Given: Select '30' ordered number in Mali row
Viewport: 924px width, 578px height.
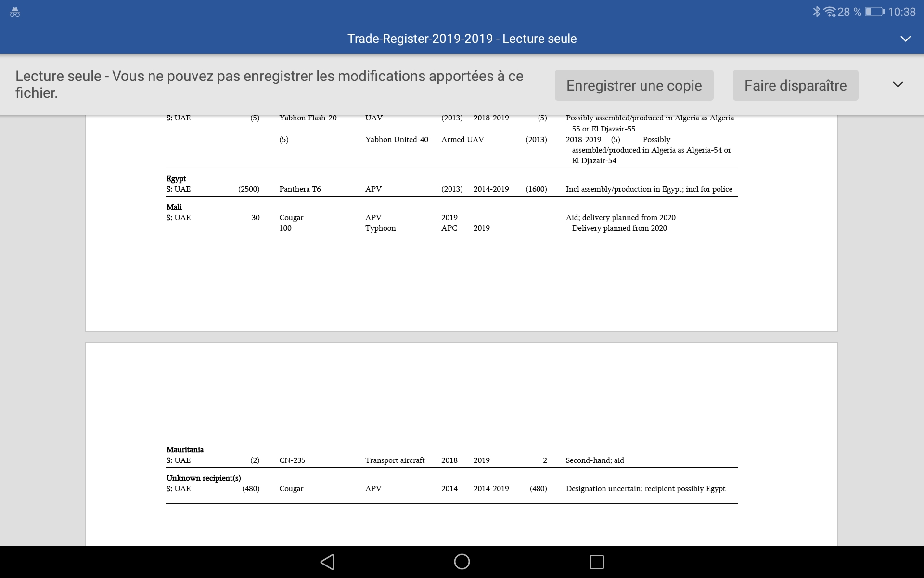Looking at the screenshot, I should point(256,217).
